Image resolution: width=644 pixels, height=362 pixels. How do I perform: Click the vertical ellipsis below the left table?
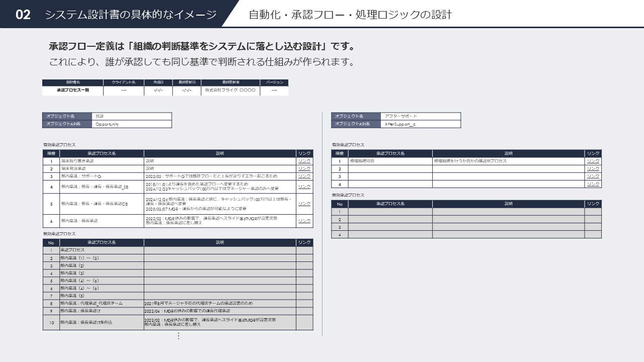pyautogui.click(x=178, y=336)
